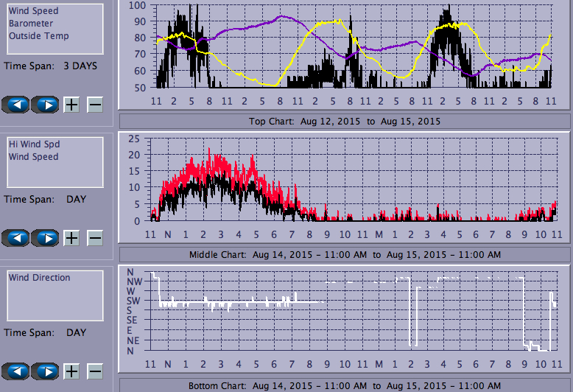The image size is (573, 392).
Task: Click the Bottom Chart date range bar
Action: tap(345, 385)
